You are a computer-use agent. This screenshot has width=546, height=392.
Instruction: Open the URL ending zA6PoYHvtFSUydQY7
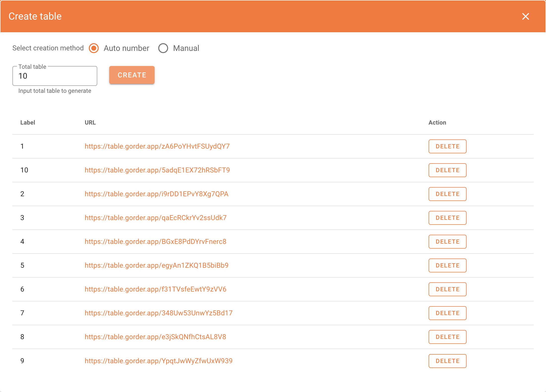[157, 146]
